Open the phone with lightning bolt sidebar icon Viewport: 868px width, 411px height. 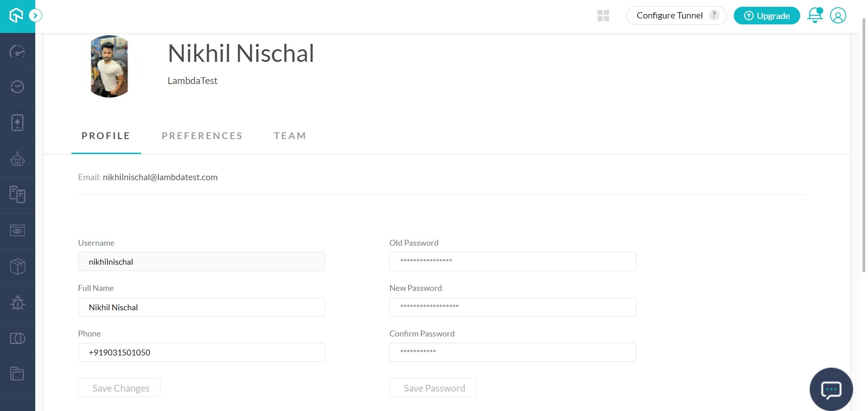tap(17, 123)
